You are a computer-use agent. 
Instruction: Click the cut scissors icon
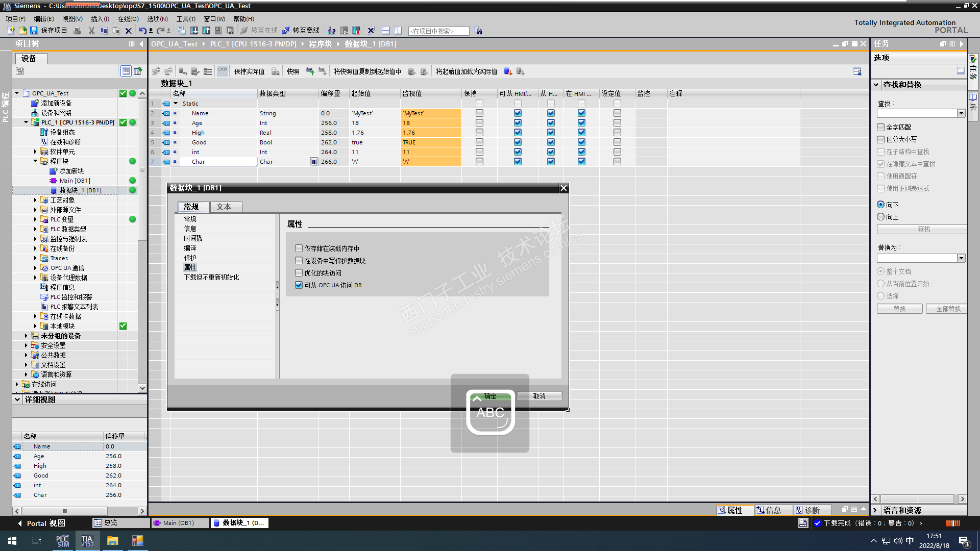coord(91,31)
